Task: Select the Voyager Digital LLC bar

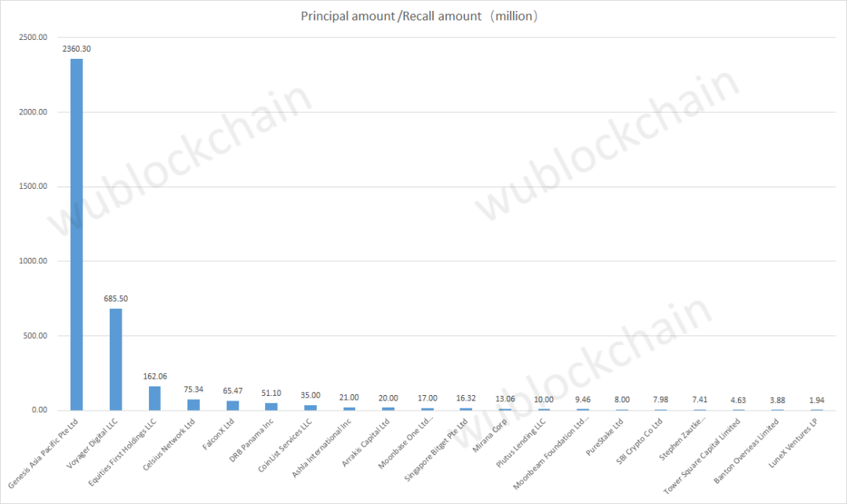Action: pos(115,359)
